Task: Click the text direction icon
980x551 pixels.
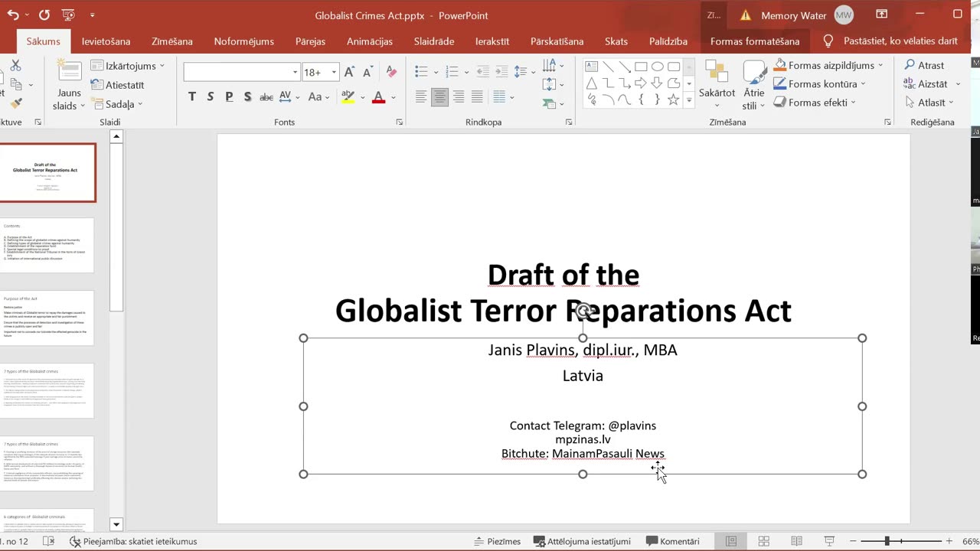Action: (549, 67)
